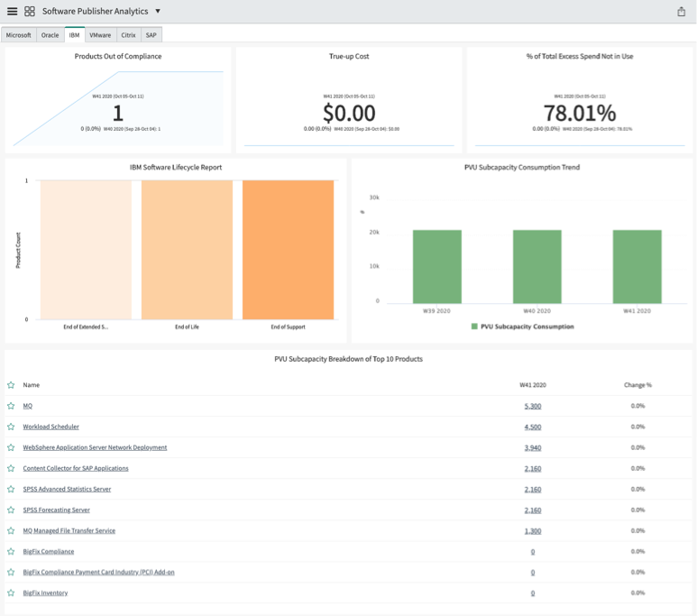Star the Workload Scheduler row
This screenshot has width=697, height=616.
(11, 427)
